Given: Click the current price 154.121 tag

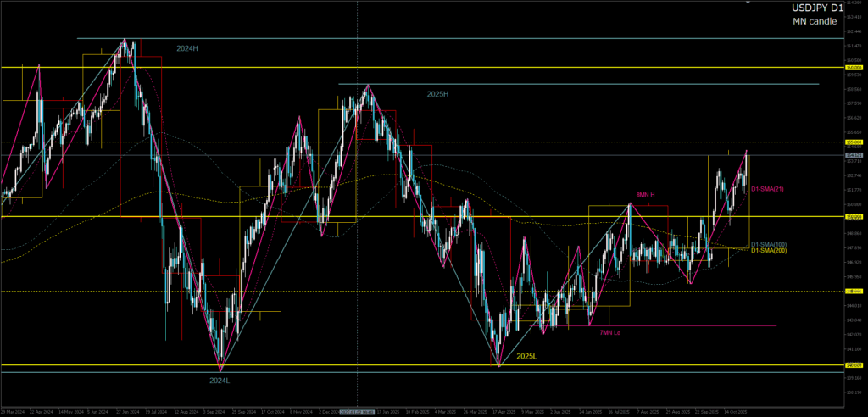Looking at the screenshot, I should [854, 155].
